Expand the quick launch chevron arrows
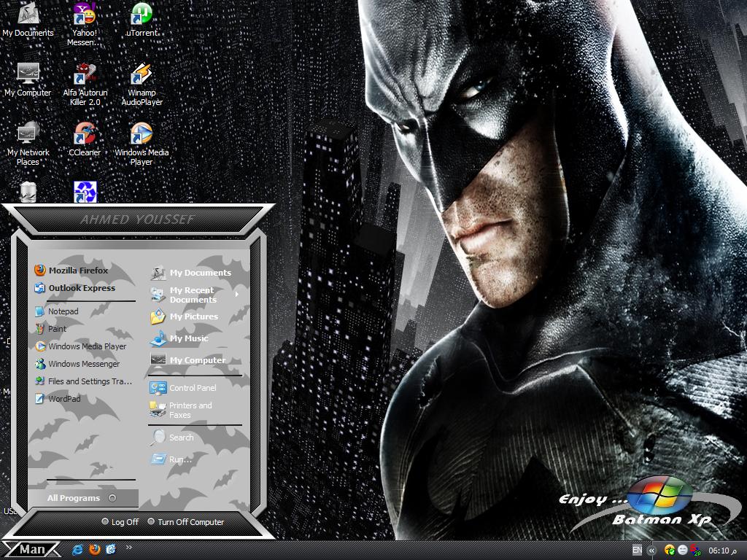 click(129, 548)
